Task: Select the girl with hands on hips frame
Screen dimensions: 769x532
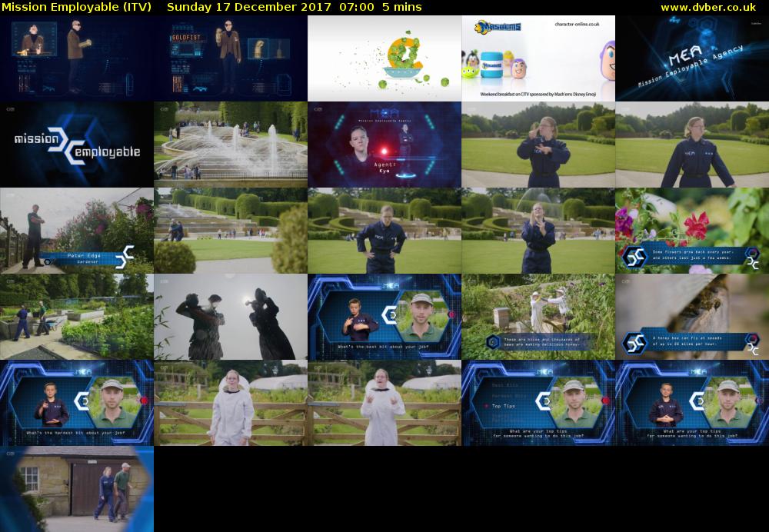Action: click(384, 231)
